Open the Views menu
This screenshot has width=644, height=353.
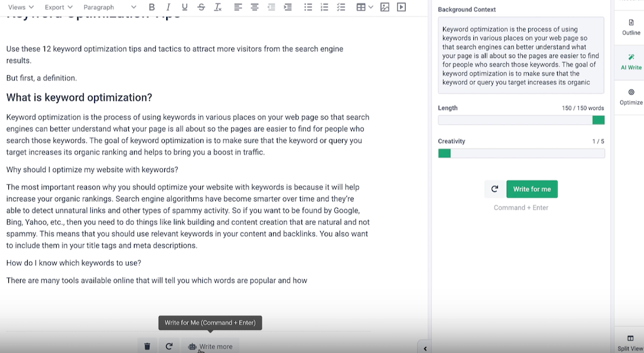pyautogui.click(x=21, y=7)
